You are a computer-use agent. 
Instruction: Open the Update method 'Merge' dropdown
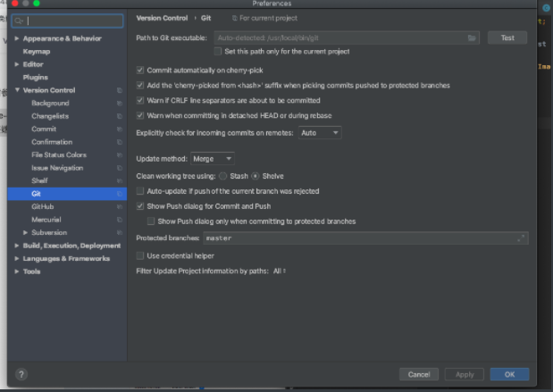[213, 159]
